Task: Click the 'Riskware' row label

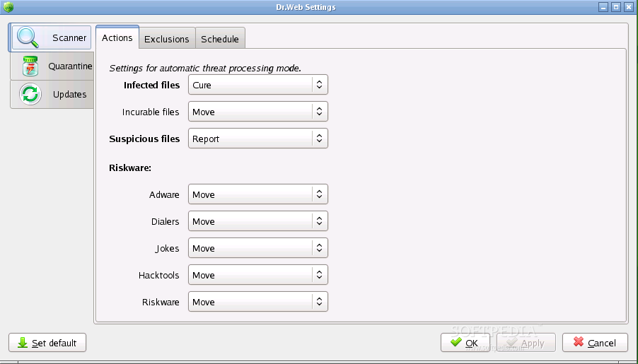Action: point(161,302)
